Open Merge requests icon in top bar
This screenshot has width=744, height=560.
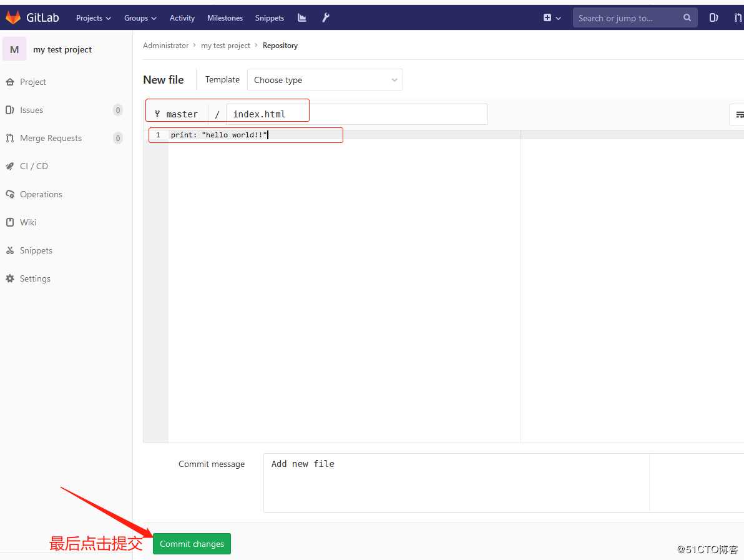[738, 18]
